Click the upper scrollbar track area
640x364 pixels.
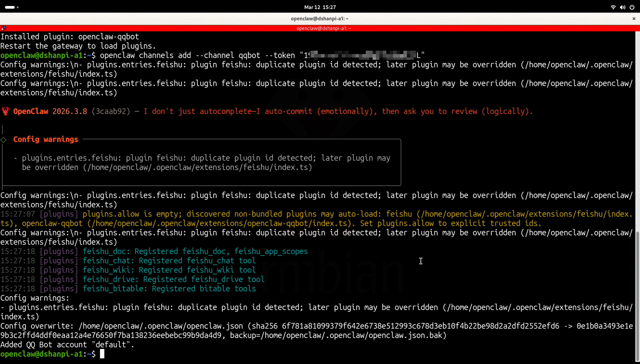click(637, 125)
